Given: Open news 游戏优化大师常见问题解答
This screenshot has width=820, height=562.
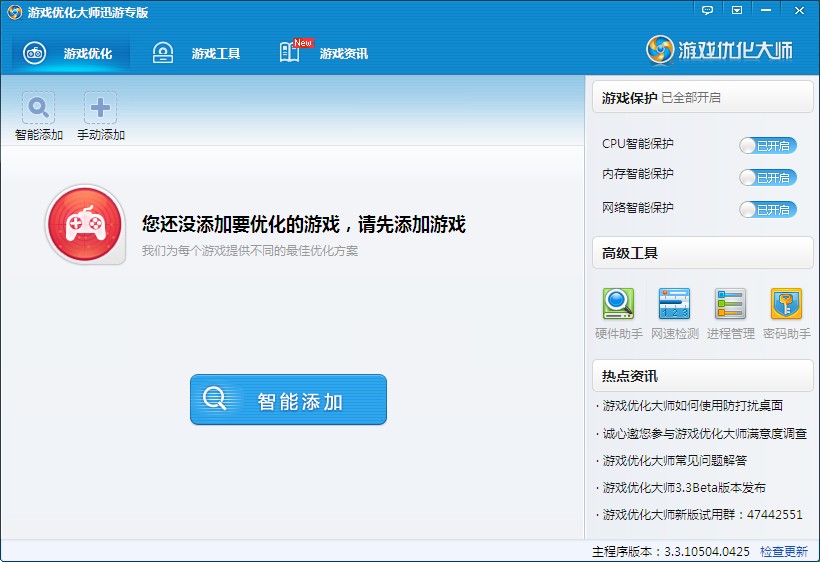Looking at the screenshot, I should pyautogui.click(x=675, y=461).
